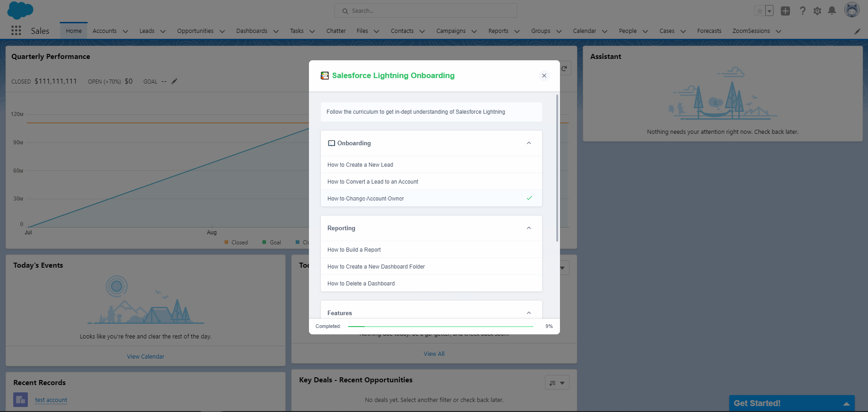The height and width of the screenshot is (412, 868).
Task: Collapse the Reporting section
Action: (x=529, y=228)
